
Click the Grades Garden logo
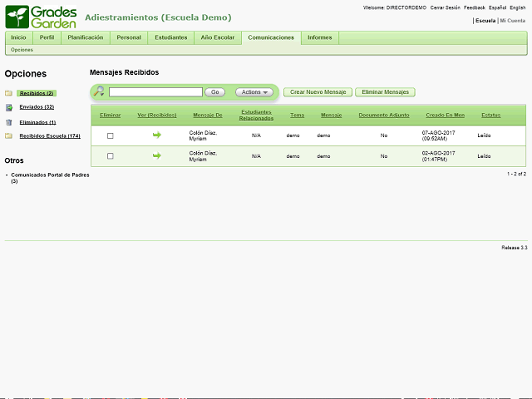click(41, 17)
